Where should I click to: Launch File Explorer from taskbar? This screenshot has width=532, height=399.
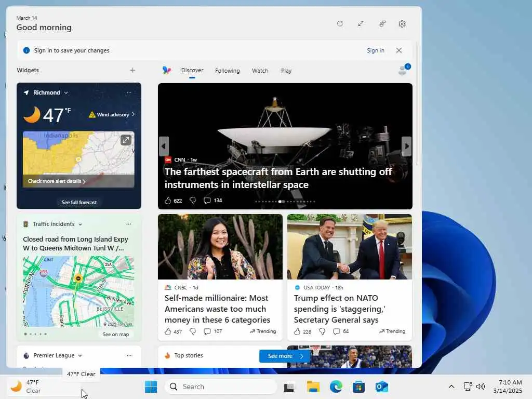point(313,387)
